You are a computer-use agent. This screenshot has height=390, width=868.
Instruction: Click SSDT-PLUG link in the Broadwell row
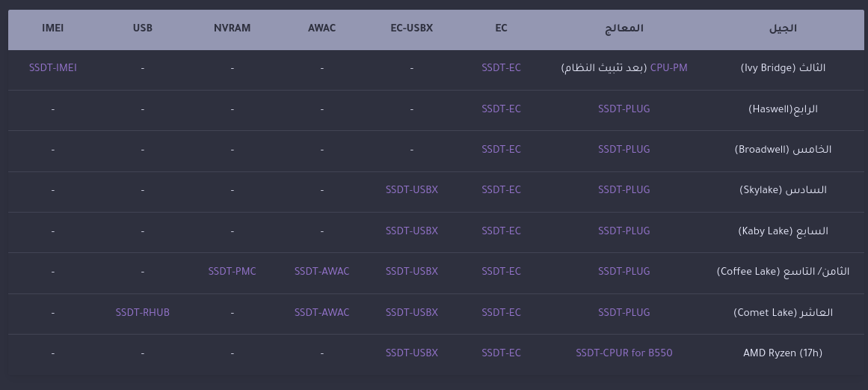coord(624,149)
